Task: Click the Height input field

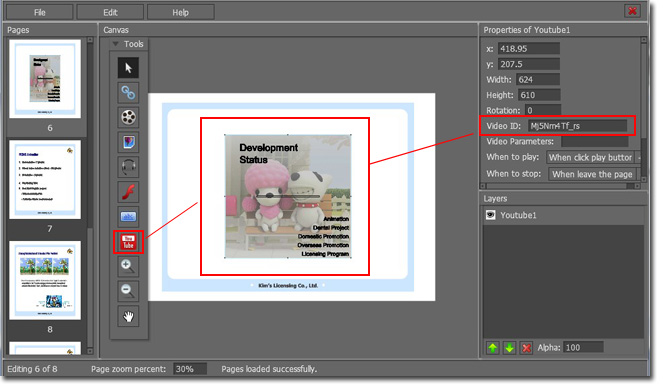Action: [x=539, y=95]
